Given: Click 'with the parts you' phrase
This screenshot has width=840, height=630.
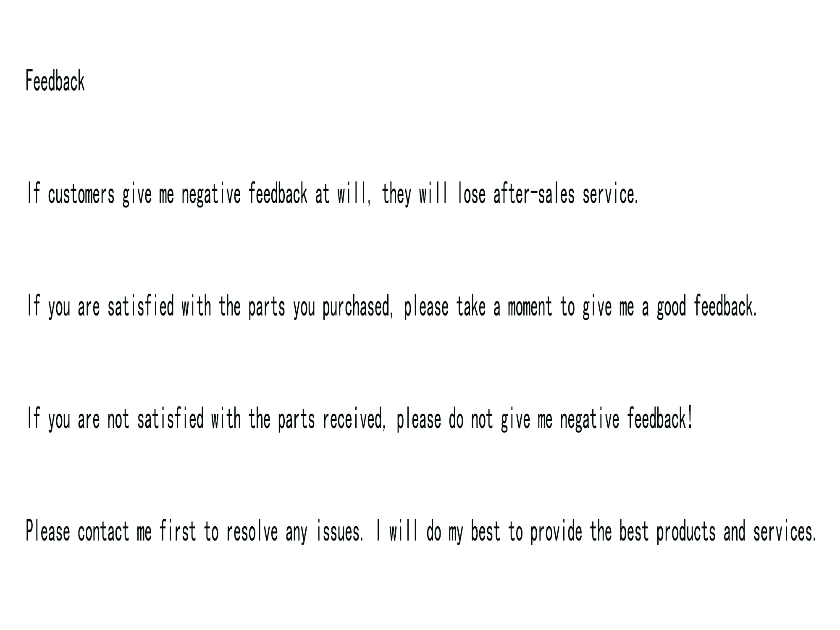Looking at the screenshot, I should (x=248, y=307).
